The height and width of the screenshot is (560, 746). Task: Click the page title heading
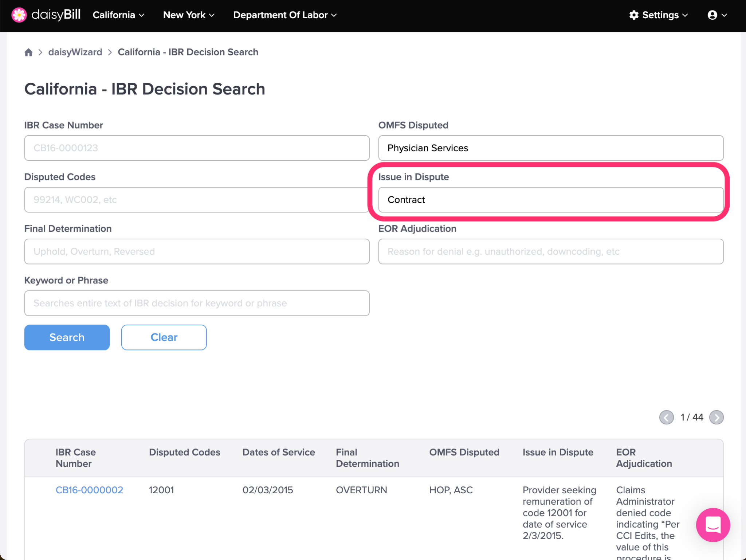point(145,89)
